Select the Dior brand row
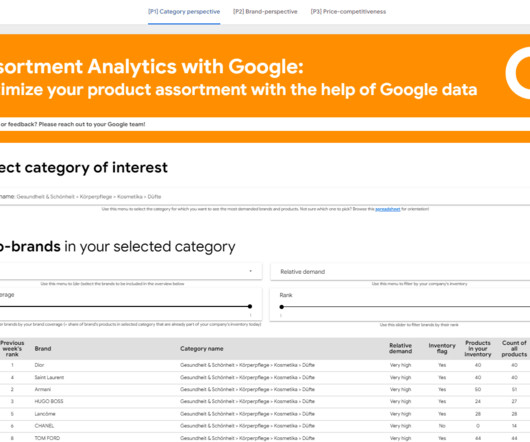 [x=265, y=365]
